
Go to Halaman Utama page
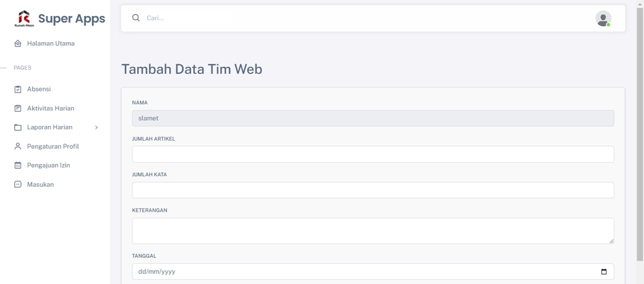[51, 44]
